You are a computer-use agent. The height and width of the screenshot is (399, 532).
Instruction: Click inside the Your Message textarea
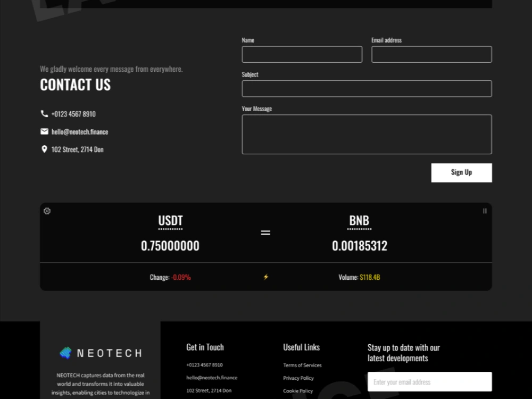[x=367, y=135]
